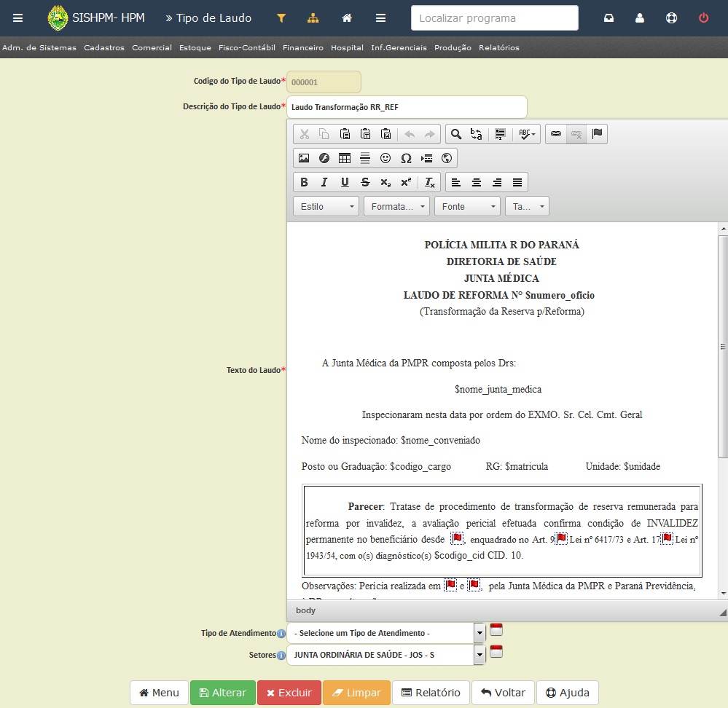Align text left
This screenshot has width=728, height=708.
pyautogui.click(x=456, y=182)
